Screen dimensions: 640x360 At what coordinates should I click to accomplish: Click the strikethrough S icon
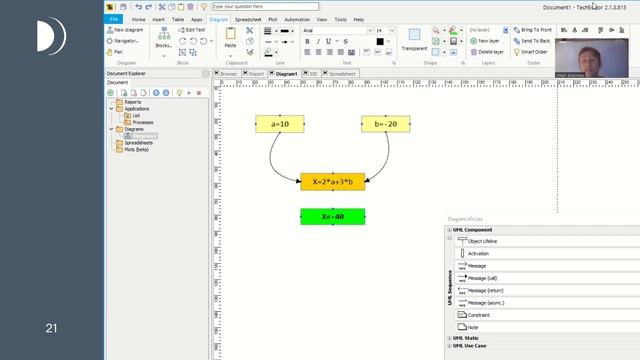pyautogui.click(x=346, y=41)
